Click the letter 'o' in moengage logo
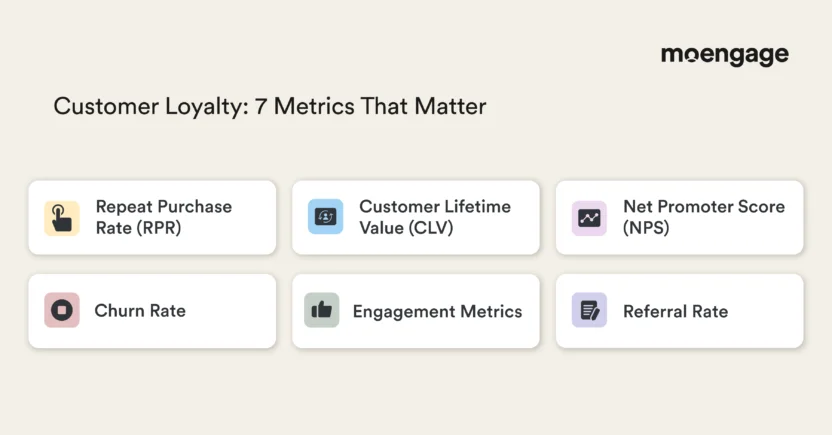This screenshot has height=435, width=832. (x=691, y=56)
